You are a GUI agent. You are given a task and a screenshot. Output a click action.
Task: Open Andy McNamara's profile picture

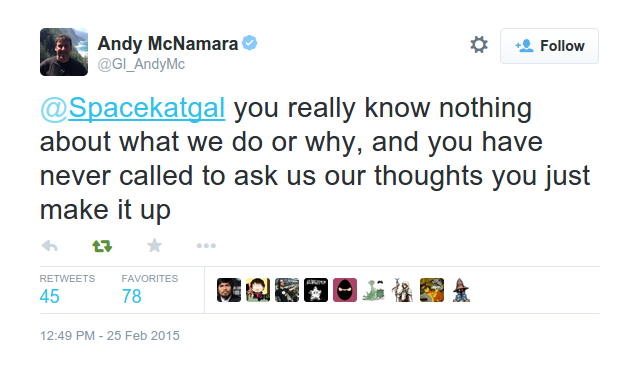pyautogui.click(x=64, y=52)
